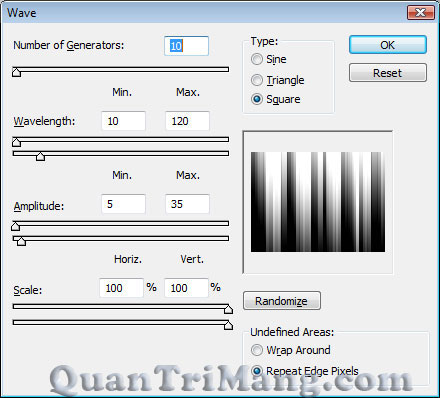Click the Amplitude minimum slider handle
The height and width of the screenshot is (398, 440).
15,226
